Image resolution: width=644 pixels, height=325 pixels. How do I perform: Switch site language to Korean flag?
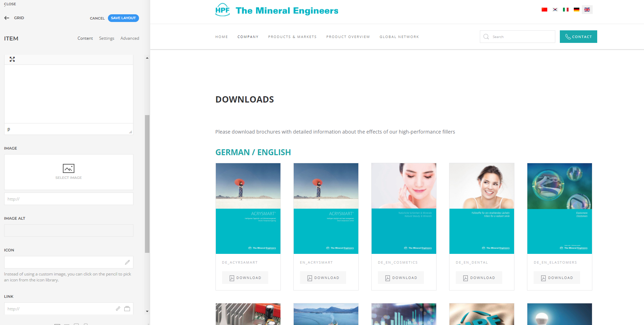(555, 9)
